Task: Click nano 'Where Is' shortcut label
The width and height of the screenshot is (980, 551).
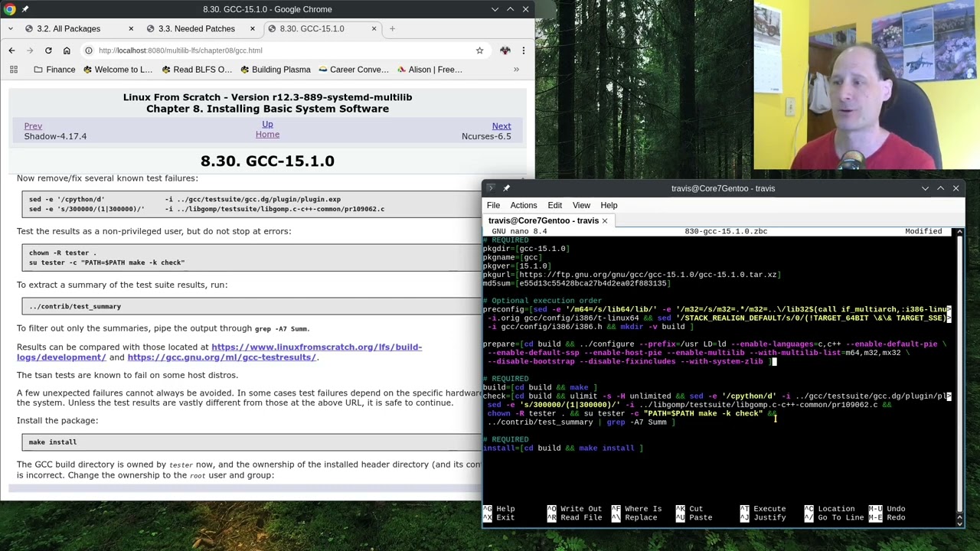Action: [643, 509]
